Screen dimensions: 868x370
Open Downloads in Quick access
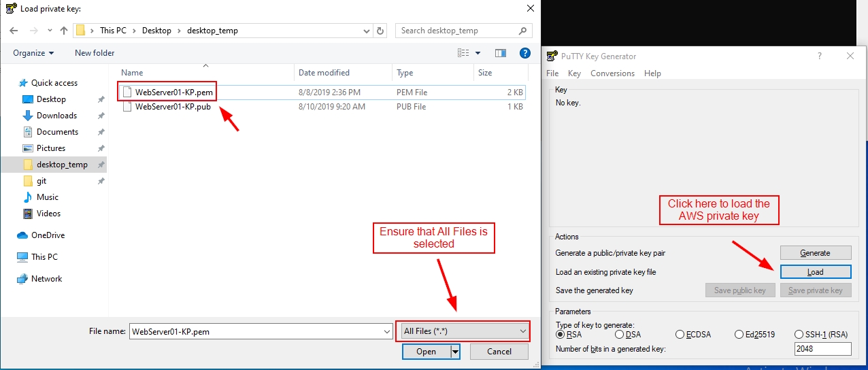[56, 116]
